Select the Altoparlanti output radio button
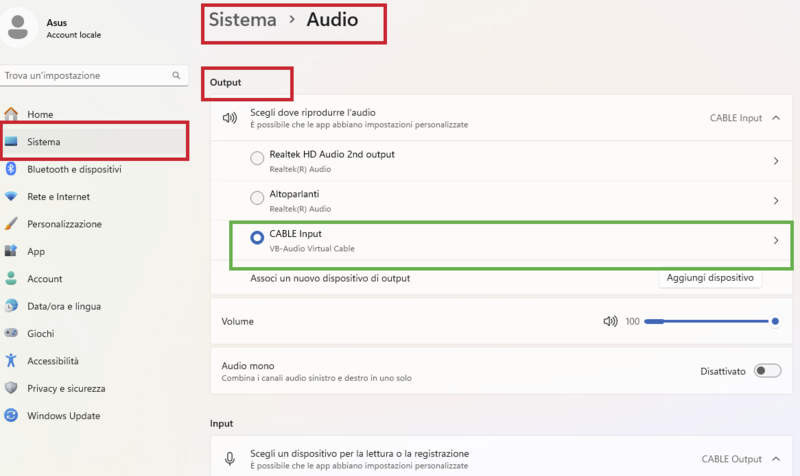800x476 pixels. click(x=256, y=199)
